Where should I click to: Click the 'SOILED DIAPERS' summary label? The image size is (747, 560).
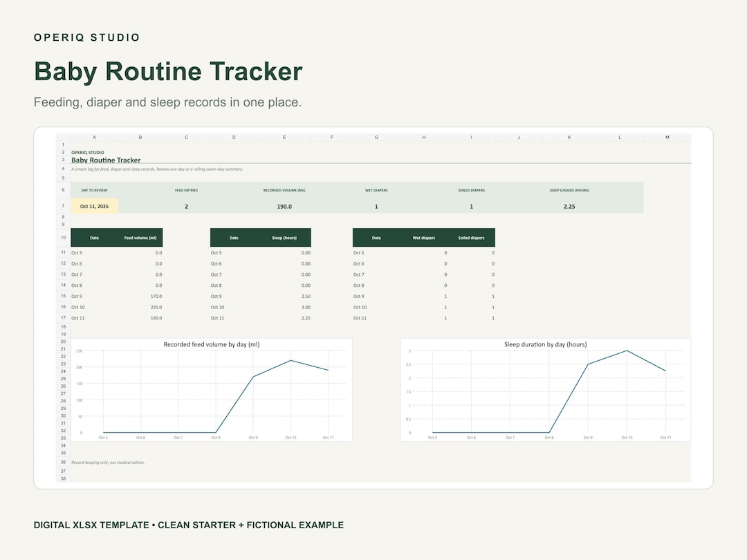pyautogui.click(x=472, y=190)
